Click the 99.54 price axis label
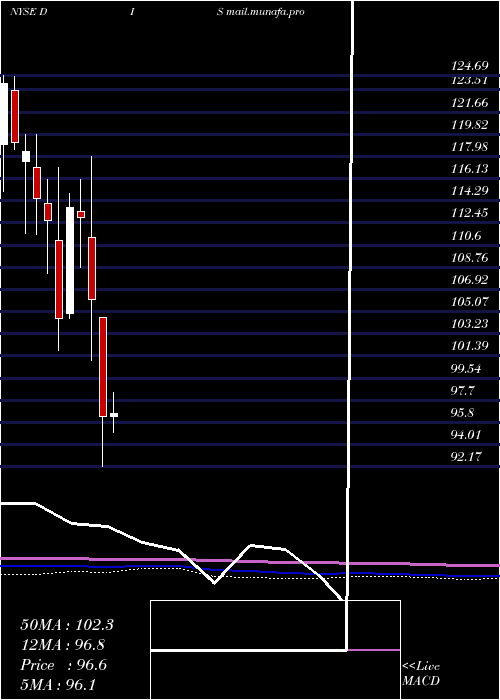The image size is (500, 700). tap(467, 369)
